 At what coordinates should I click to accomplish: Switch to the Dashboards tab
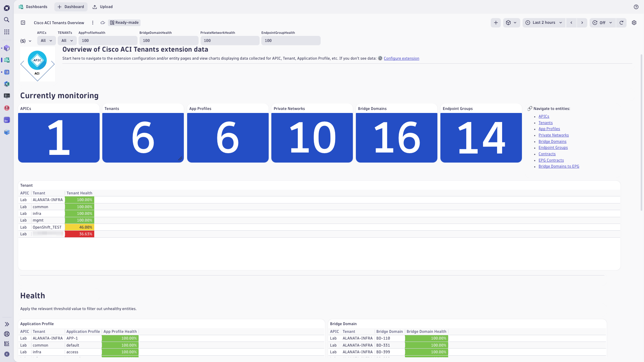point(36,6)
